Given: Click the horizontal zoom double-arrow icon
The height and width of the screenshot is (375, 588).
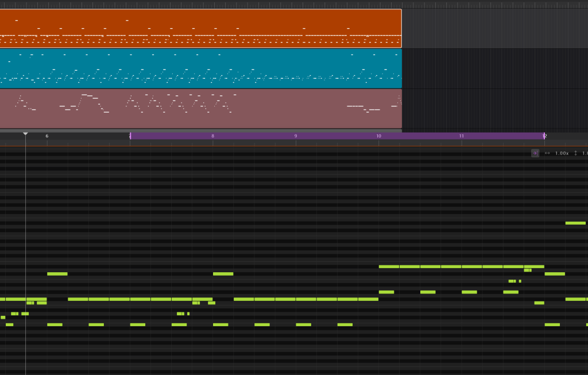Looking at the screenshot, I should [547, 153].
